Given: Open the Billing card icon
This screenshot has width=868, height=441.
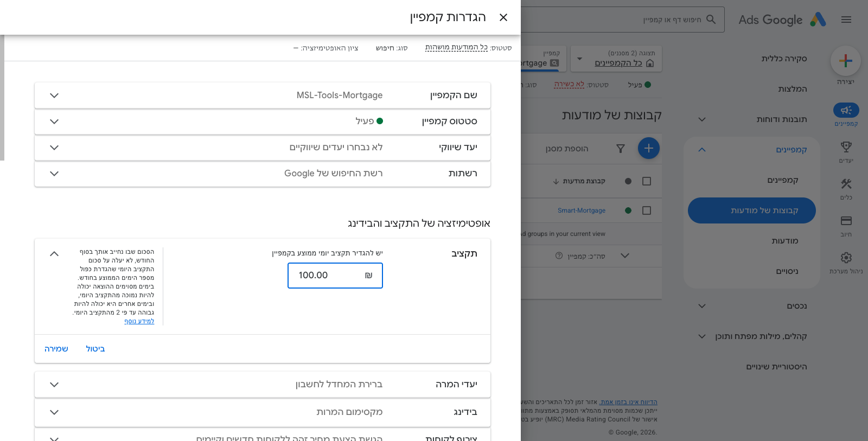Looking at the screenshot, I should pos(846,221).
